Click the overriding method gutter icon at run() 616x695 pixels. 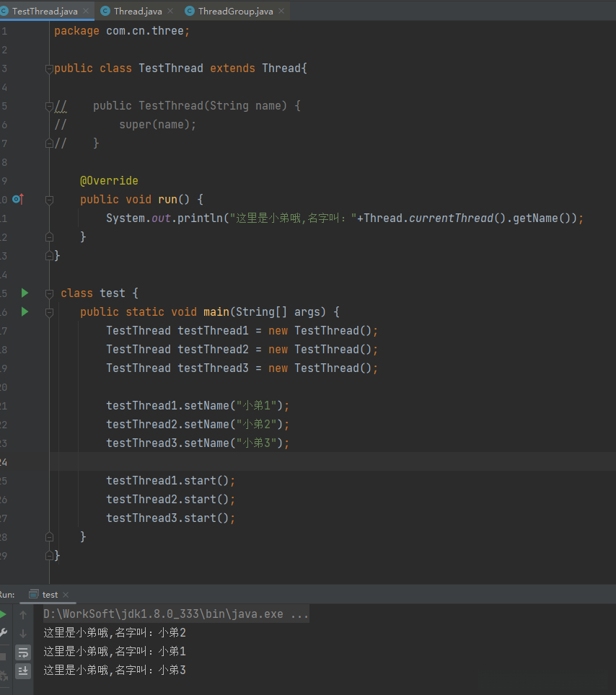(18, 200)
